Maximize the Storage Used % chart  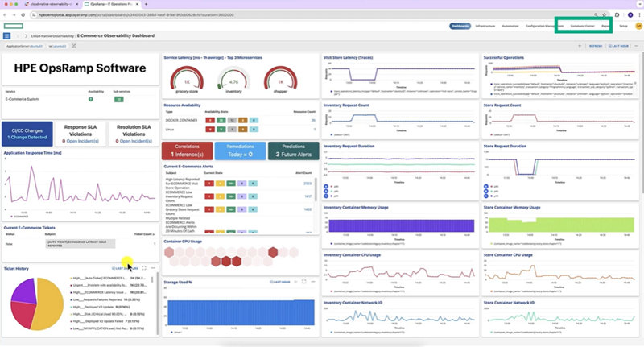(304, 282)
